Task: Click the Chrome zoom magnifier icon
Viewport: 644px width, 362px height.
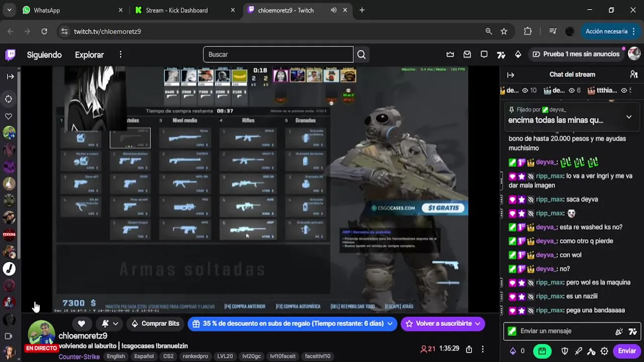Action: point(489,31)
